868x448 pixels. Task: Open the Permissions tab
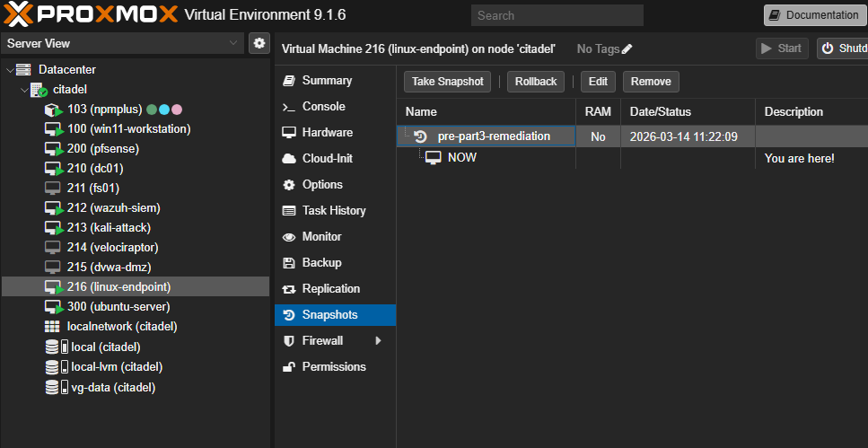[336, 366]
